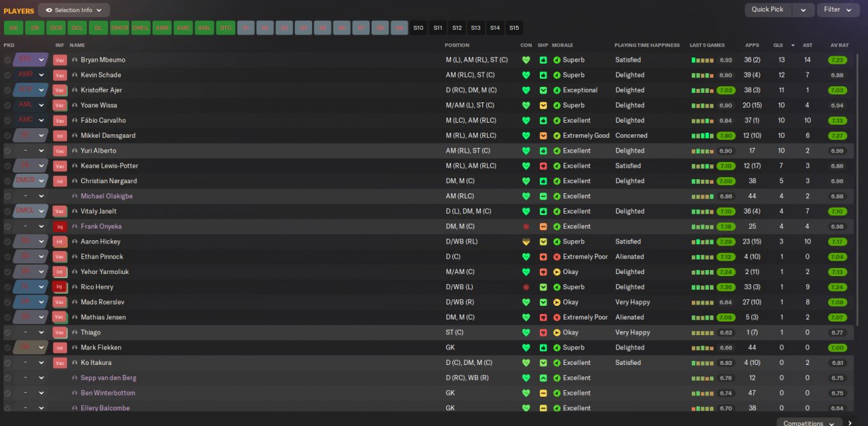Click Aaron Hickey's Int info badge
868x426 pixels.
click(60, 241)
